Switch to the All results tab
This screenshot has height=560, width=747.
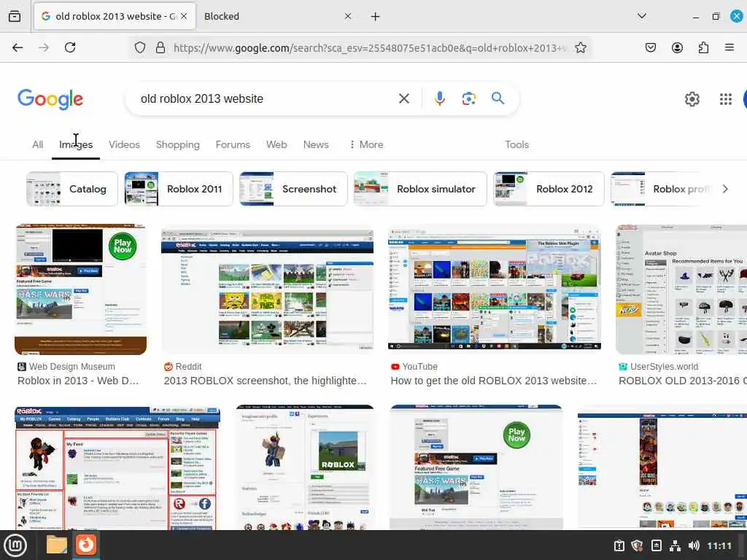38,144
